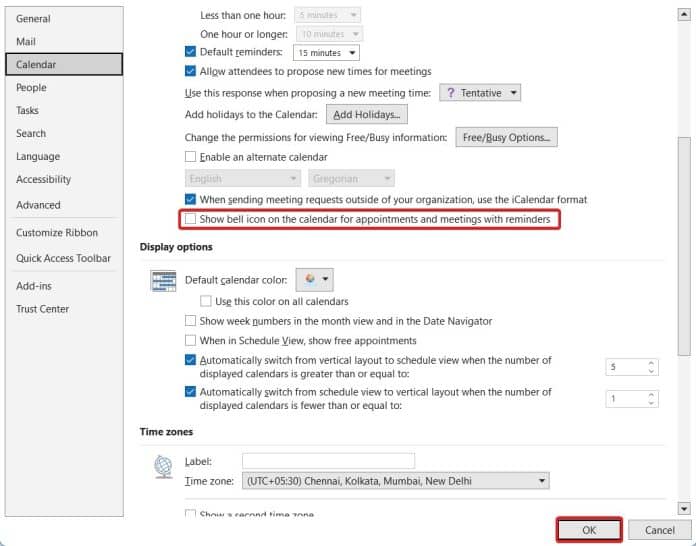Toggle Enable an alternate calendar checkbox
This screenshot has height=546, width=696.
(191, 157)
